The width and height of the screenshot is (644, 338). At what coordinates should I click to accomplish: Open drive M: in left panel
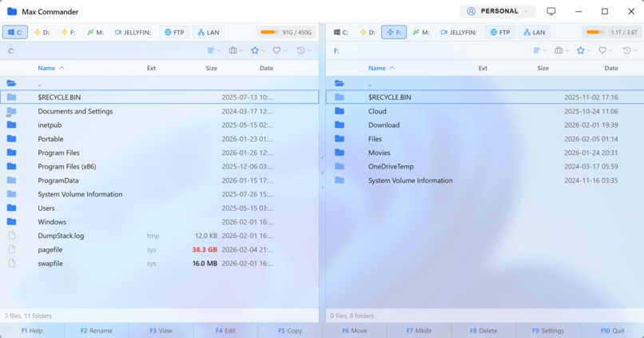(95, 32)
